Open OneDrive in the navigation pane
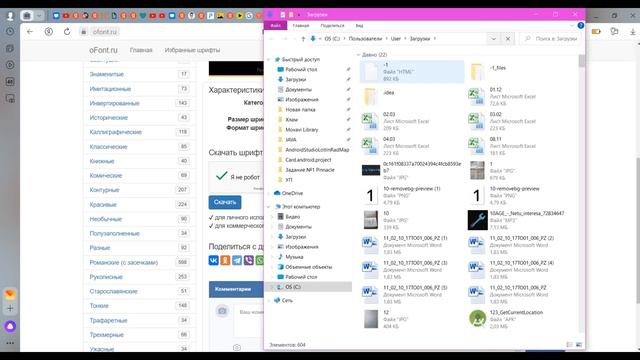This screenshot has height=360, width=640. (292, 193)
